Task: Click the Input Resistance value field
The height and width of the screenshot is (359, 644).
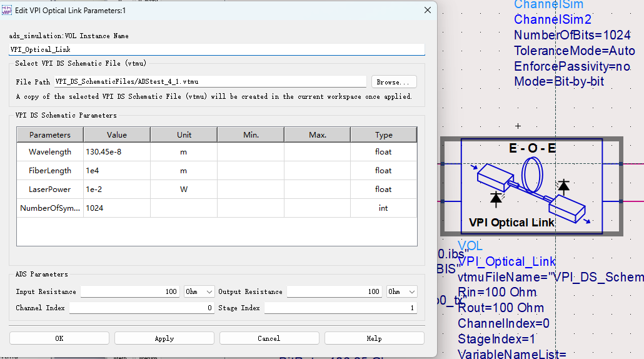Action: point(130,291)
